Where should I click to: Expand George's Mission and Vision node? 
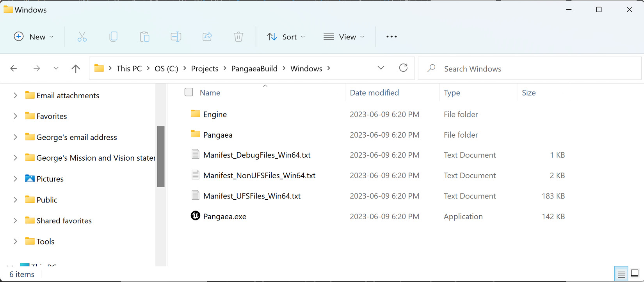(15, 158)
